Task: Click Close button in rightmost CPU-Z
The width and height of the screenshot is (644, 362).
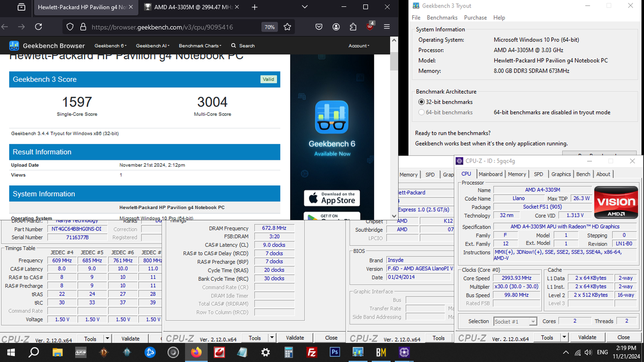Action: pos(623,337)
